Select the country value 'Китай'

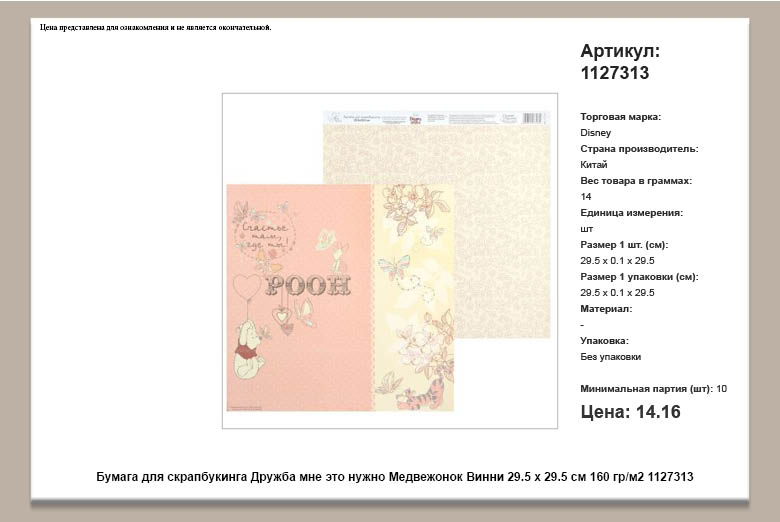click(593, 165)
